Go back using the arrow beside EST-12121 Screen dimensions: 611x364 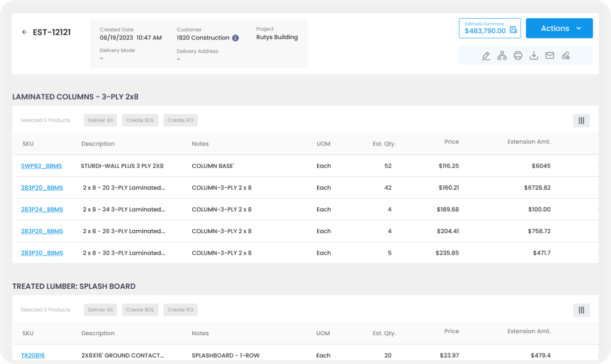[x=24, y=32]
